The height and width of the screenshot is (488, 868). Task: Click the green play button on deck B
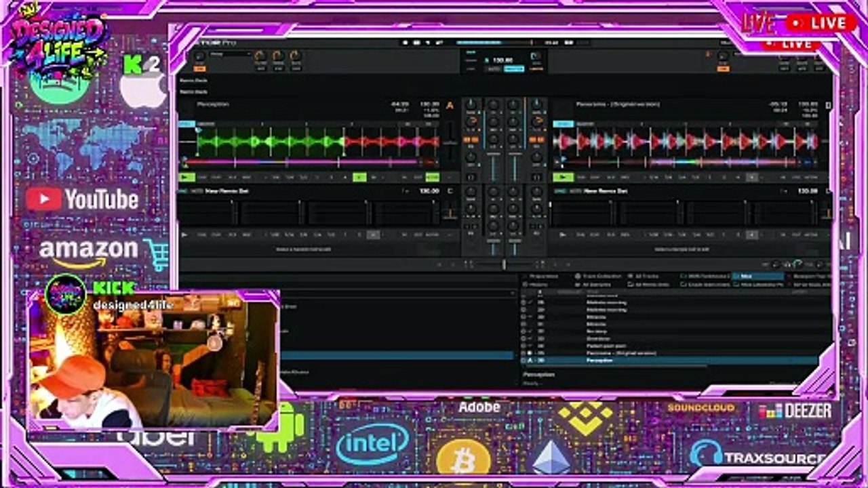[x=563, y=177]
